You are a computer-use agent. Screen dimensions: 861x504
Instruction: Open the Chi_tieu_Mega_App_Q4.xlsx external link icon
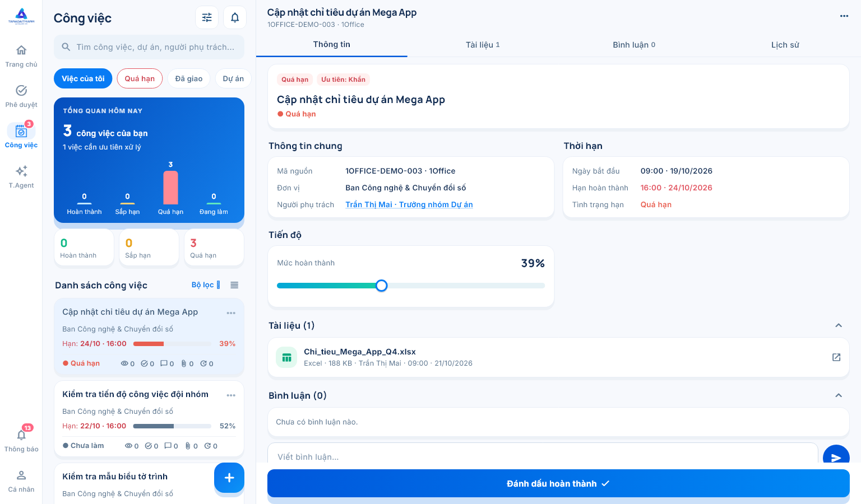836,357
